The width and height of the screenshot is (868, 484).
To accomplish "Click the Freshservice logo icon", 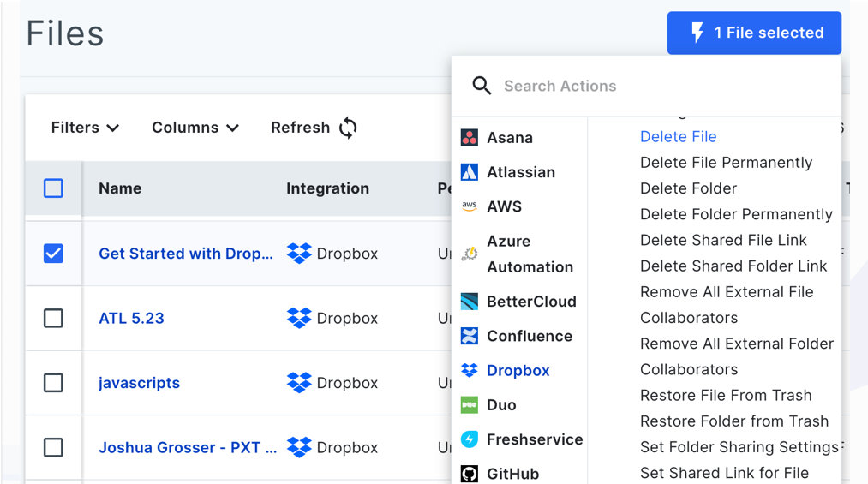I will (470, 439).
